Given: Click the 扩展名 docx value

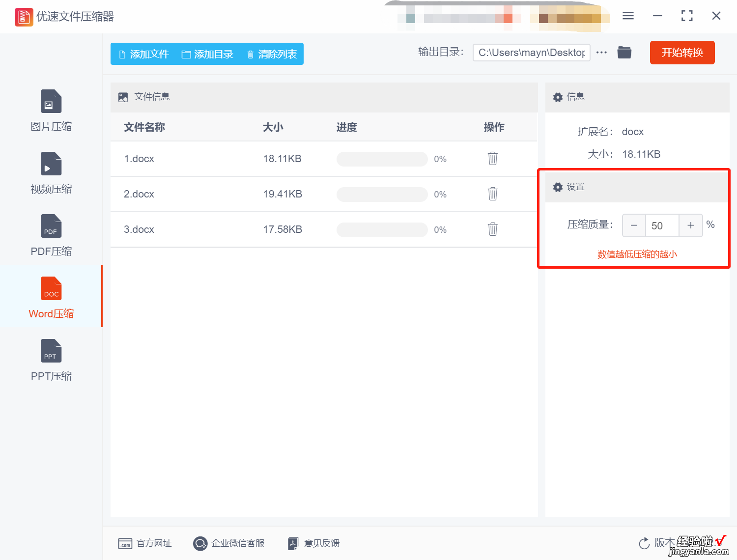Looking at the screenshot, I should [x=633, y=132].
